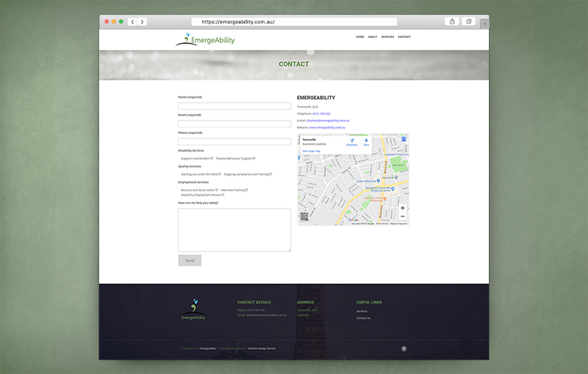This screenshot has width=588, height=374.
Task: Tick Starting out under the NDIS checkbox
Action: pyautogui.click(x=220, y=174)
